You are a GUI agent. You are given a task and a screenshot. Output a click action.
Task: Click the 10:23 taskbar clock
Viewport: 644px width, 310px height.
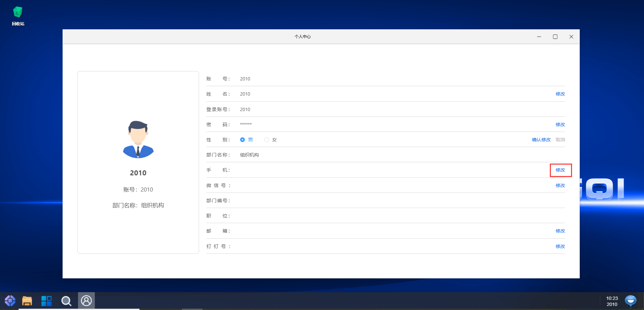[x=612, y=298]
